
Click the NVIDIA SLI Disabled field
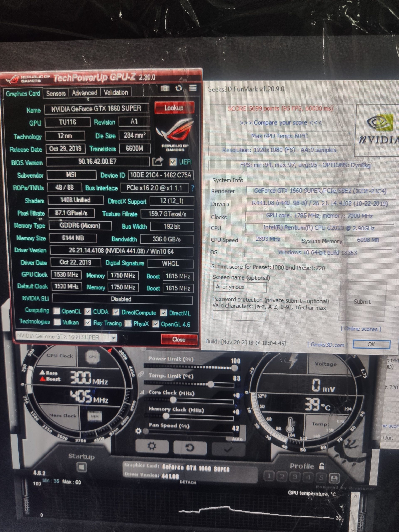click(x=122, y=299)
